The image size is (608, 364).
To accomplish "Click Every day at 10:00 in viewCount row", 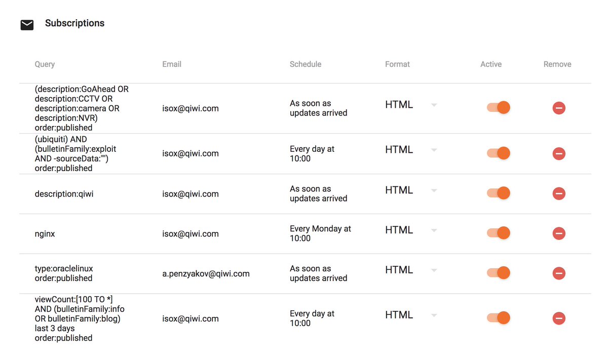I will (x=312, y=318).
